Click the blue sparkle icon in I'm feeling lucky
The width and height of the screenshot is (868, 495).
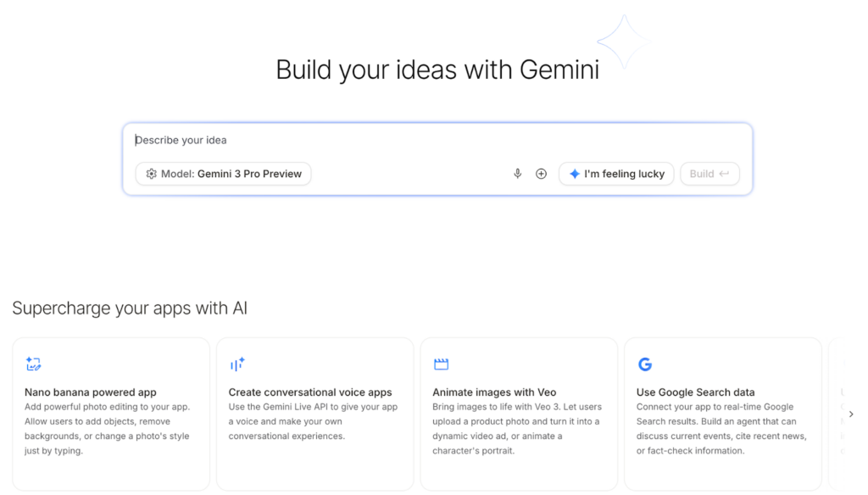(x=575, y=174)
